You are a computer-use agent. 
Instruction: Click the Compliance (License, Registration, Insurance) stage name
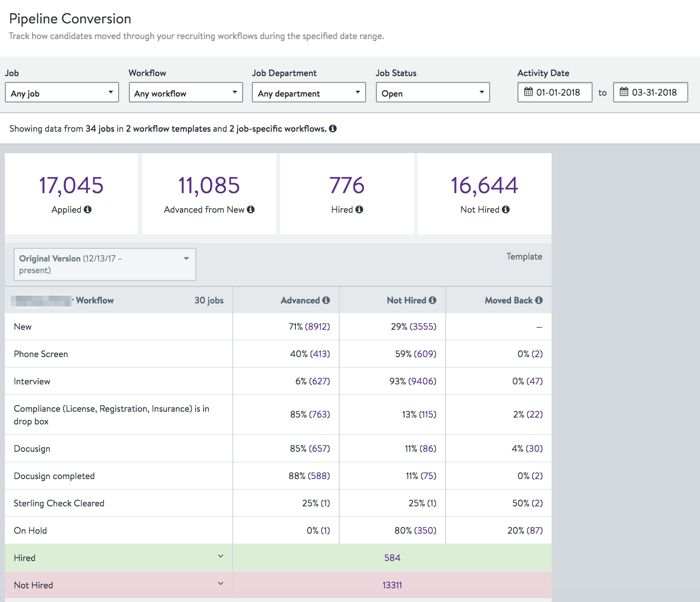click(111, 415)
